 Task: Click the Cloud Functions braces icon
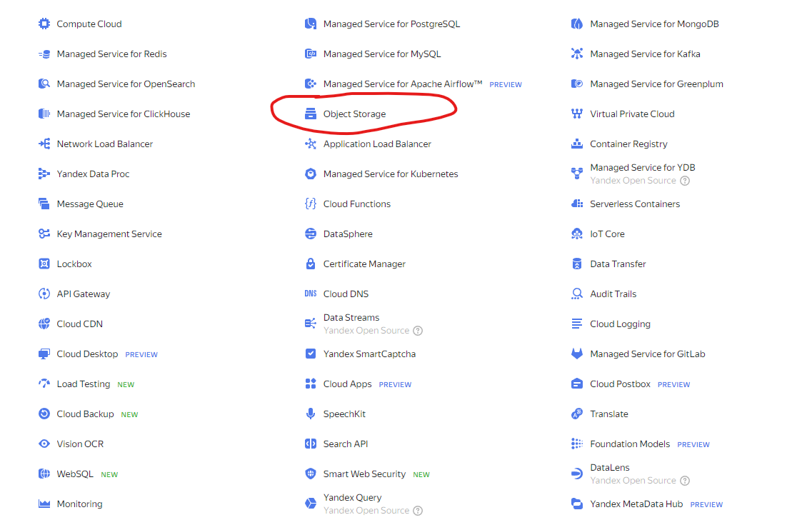point(311,204)
